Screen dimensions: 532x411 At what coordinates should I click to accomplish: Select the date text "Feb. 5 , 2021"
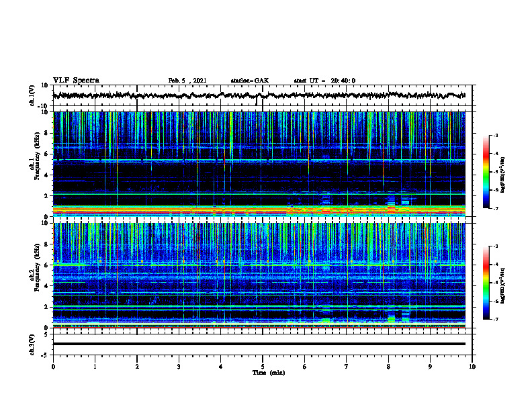click(187, 81)
